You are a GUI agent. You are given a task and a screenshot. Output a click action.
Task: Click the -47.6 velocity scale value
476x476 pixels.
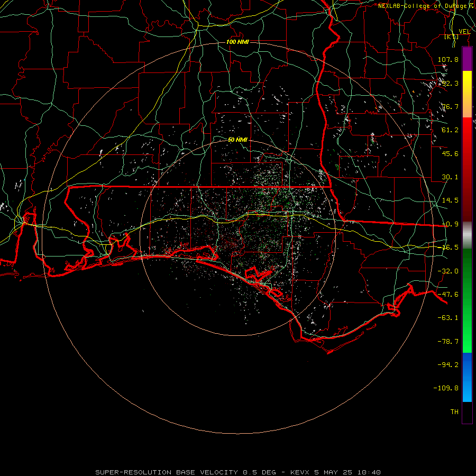pos(448,295)
